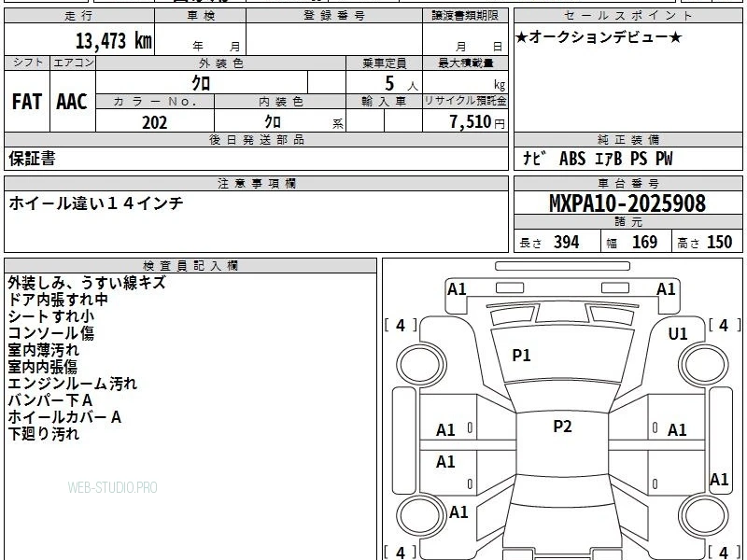Select the line シートすれ小
This screenshot has height=560, width=747.
pyautogui.click(x=51, y=316)
